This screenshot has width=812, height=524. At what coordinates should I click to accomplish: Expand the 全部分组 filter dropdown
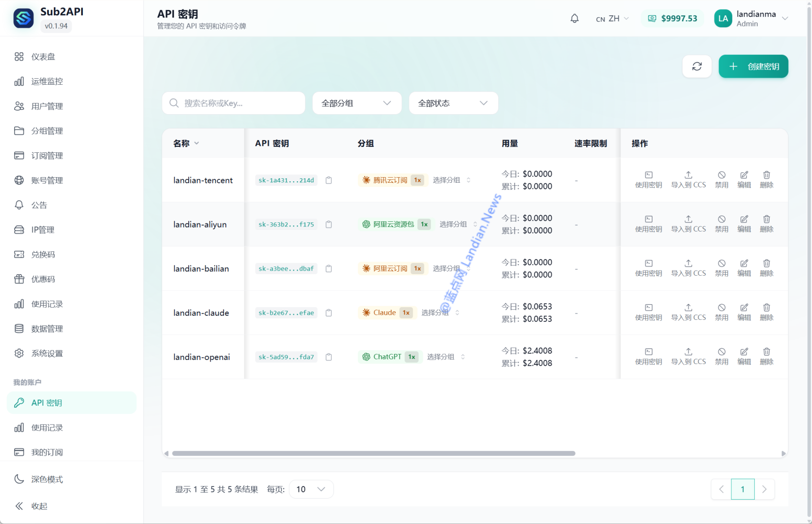click(357, 103)
